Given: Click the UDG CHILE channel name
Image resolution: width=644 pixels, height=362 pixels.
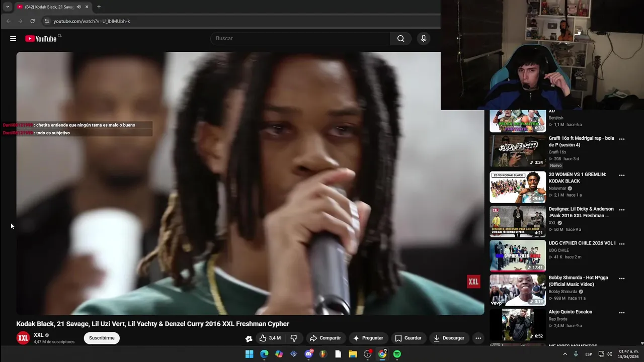Looking at the screenshot, I should tap(558, 250).
